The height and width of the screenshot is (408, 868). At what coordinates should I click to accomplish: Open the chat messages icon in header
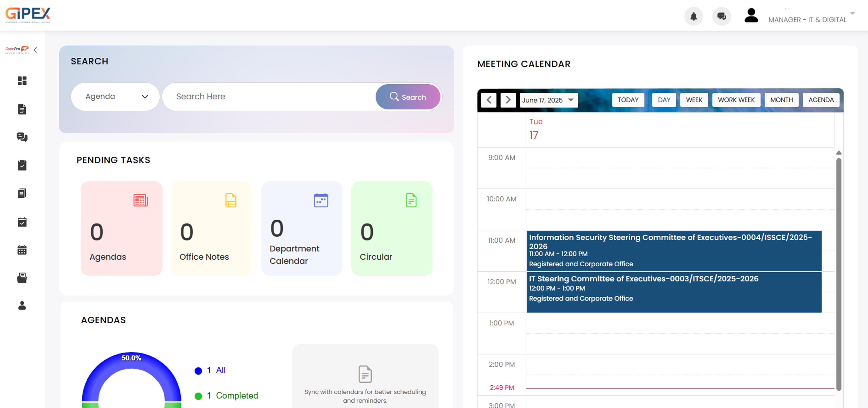pyautogui.click(x=721, y=16)
